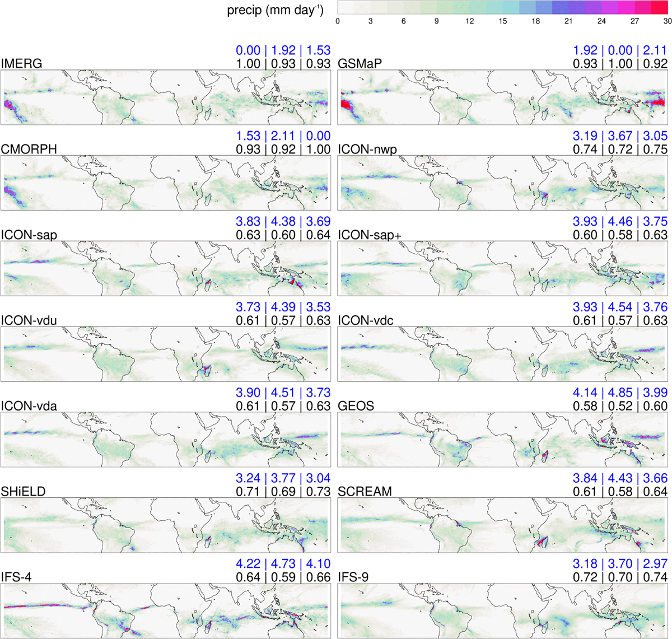The width and height of the screenshot is (672, 639).
Task: Click the colorbar tick label '18'
Action: [x=535, y=21]
